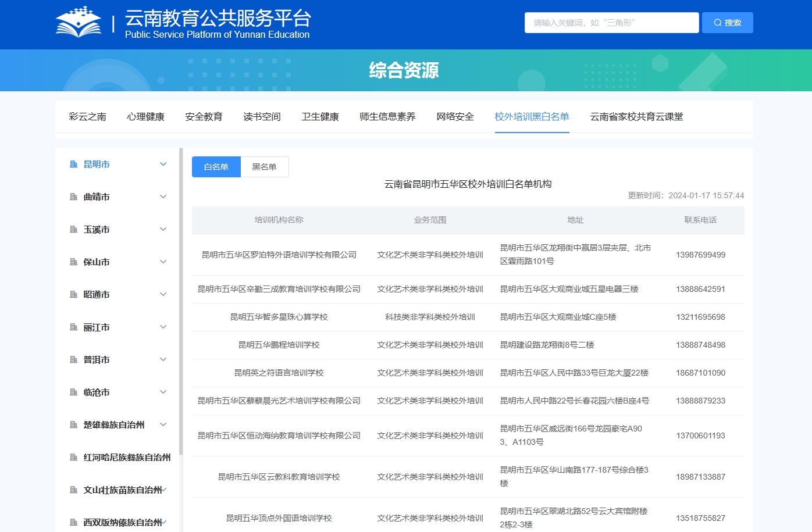Click the building icon beside 红河哈尼族彝族自治州
The image size is (812, 532).
[x=74, y=458]
